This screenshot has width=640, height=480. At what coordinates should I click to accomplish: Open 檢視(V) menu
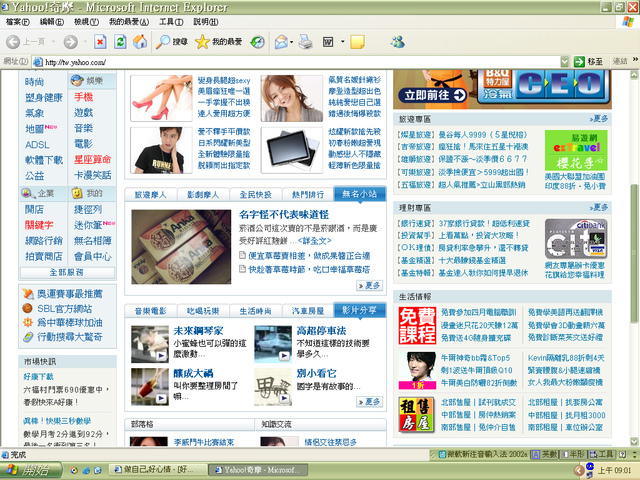point(86,22)
